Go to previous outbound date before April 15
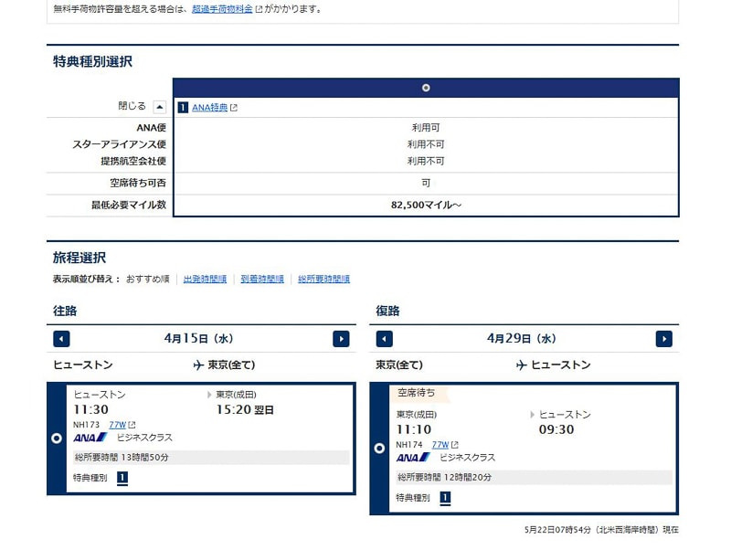Screen dimensions: 731x560 61,339
